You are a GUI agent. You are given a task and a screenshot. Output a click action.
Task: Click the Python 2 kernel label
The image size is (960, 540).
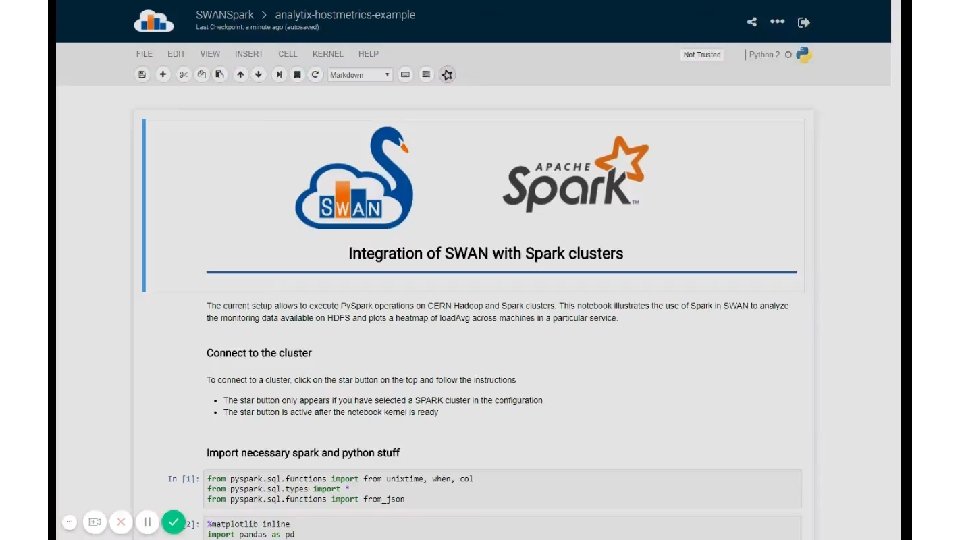pyautogui.click(x=764, y=54)
